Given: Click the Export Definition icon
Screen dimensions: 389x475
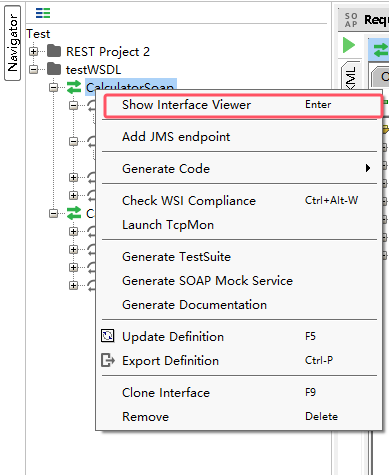Looking at the screenshot, I should click(108, 360).
